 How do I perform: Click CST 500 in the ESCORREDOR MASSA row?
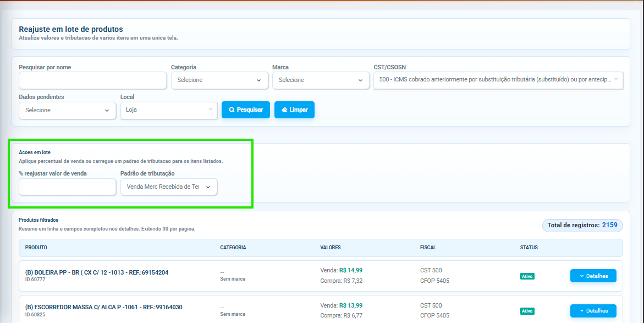431,306
